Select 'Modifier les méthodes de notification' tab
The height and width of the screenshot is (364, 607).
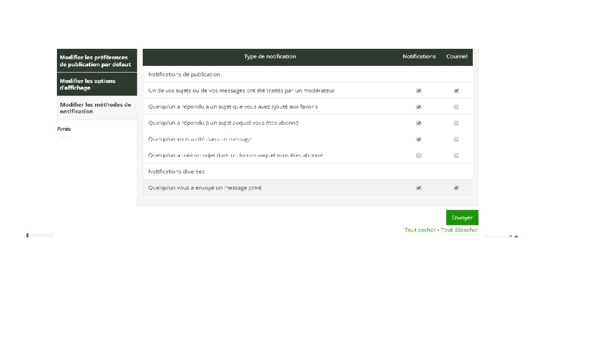click(x=97, y=108)
